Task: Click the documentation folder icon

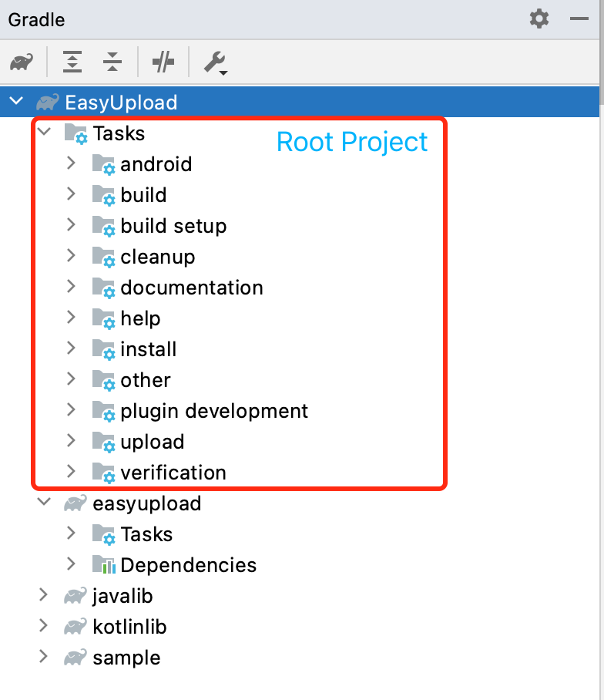Action: (103, 288)
